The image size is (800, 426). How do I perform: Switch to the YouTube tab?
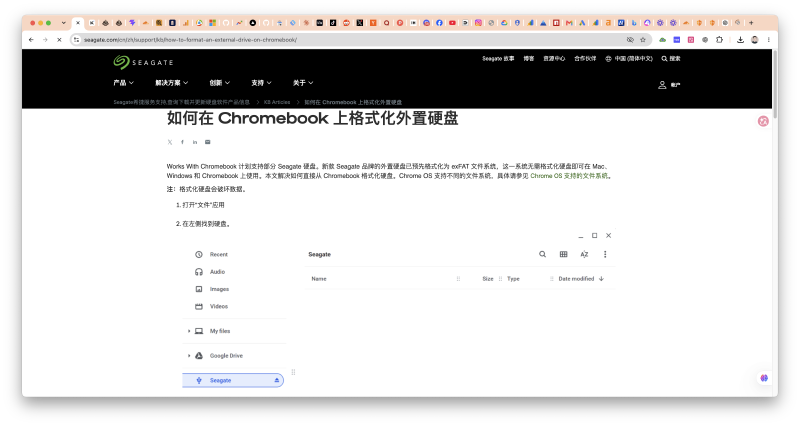tap(453, 22)
